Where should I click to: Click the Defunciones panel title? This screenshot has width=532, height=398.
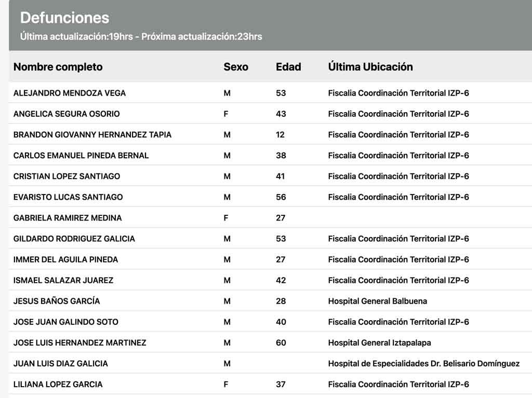(x=64, y=18)
